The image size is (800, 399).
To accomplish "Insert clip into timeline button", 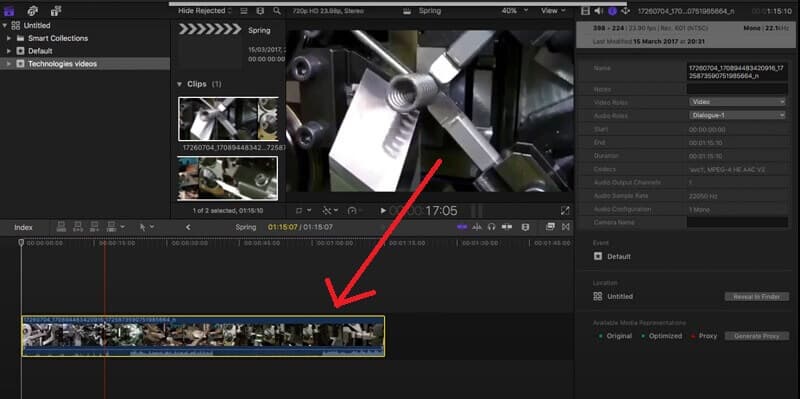I will coord(78,227).
